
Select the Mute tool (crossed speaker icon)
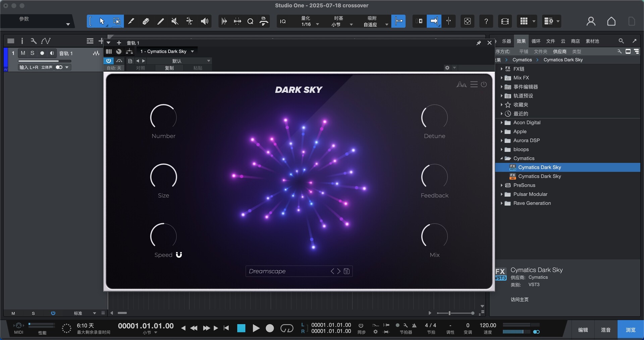pos(174,21)
